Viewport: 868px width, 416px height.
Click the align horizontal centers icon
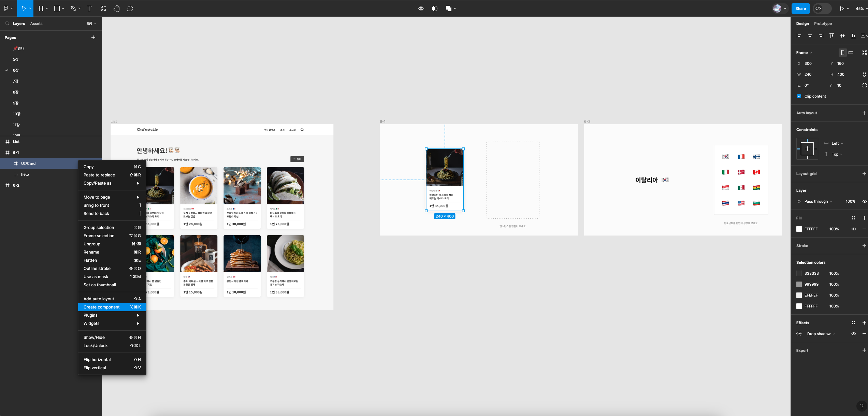pos(810,35)
